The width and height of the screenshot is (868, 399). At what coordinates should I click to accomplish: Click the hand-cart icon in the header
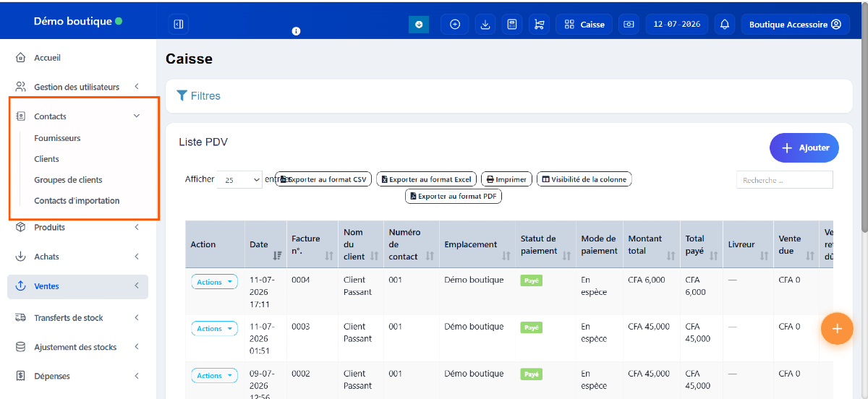point(539,25)
